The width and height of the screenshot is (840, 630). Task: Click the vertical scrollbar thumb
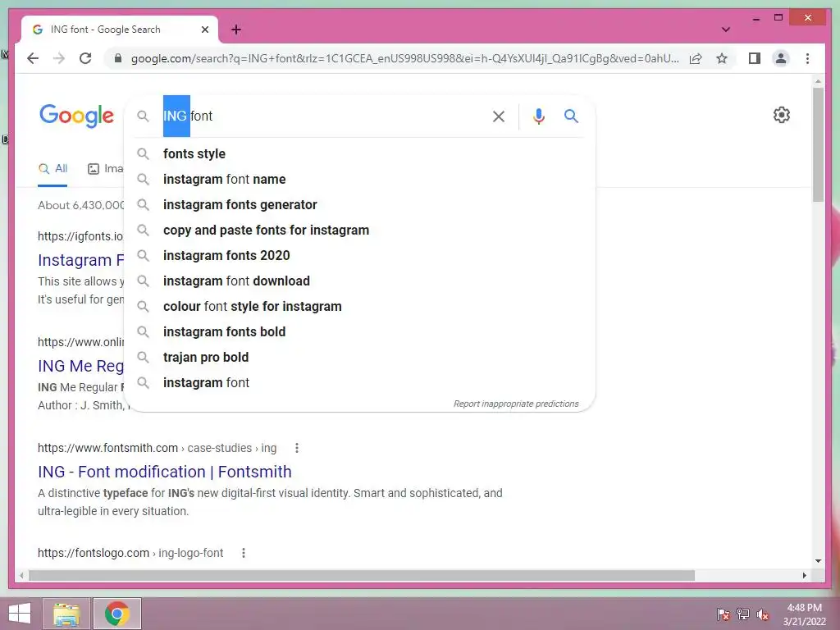[x=818, y=144]
